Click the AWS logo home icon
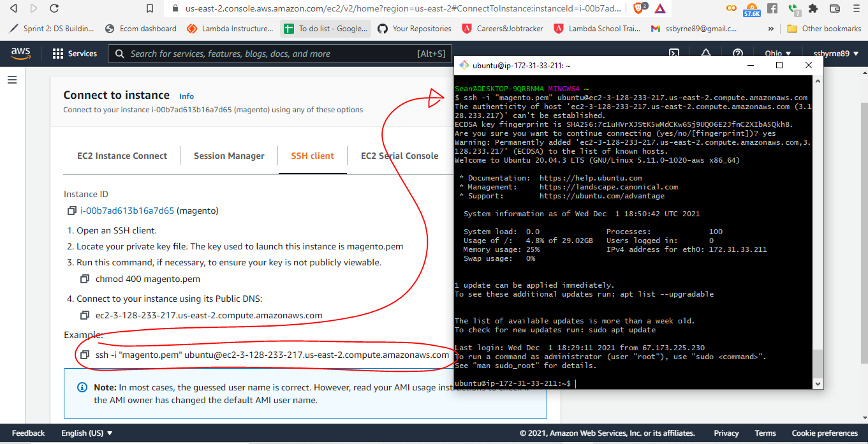Viewport: 868px width, 444px height. (20, 54)
